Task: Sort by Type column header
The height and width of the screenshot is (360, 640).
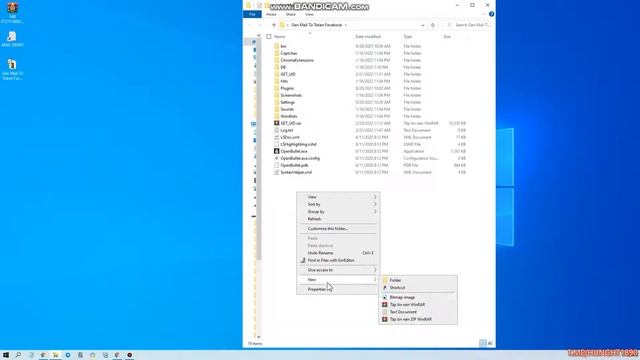Action: (408, 37)
